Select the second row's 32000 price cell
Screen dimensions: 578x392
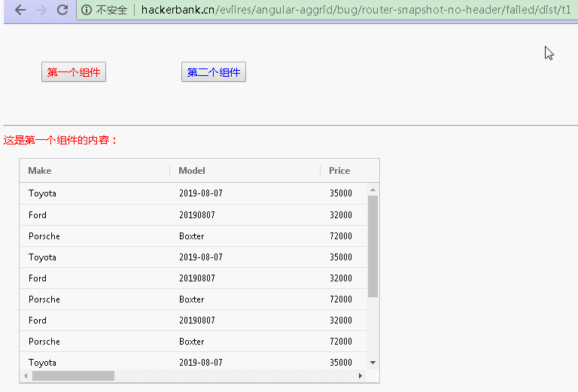(343, 214)
